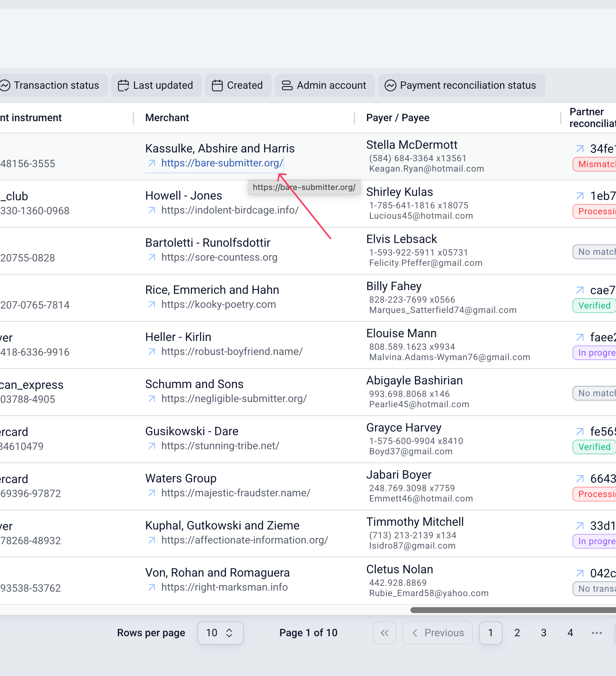Change the Rows per page dropdown
616x676 pixels.
coord(220,633)
